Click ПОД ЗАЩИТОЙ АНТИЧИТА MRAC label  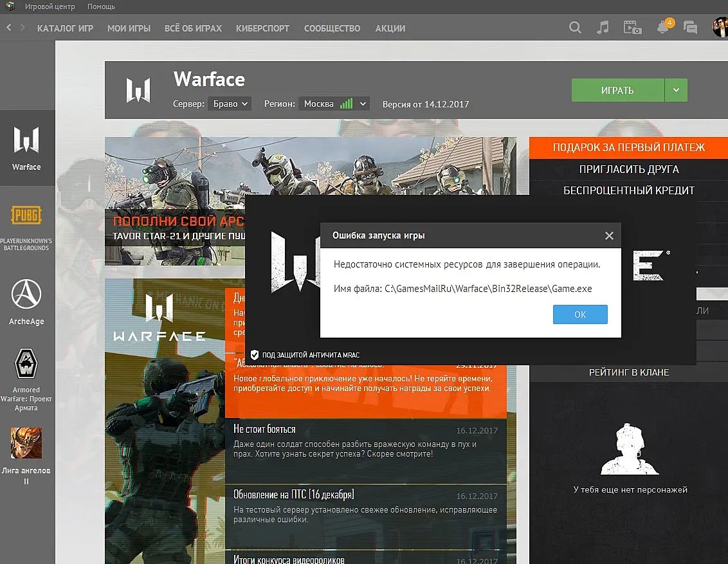(311, 355)
